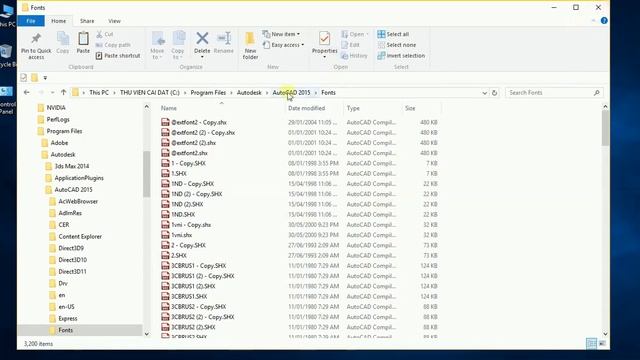Screen dimensions: 640x360
Task: Open Customize Quick Access Toolbar arrow
Action: (x=45, y=78)
